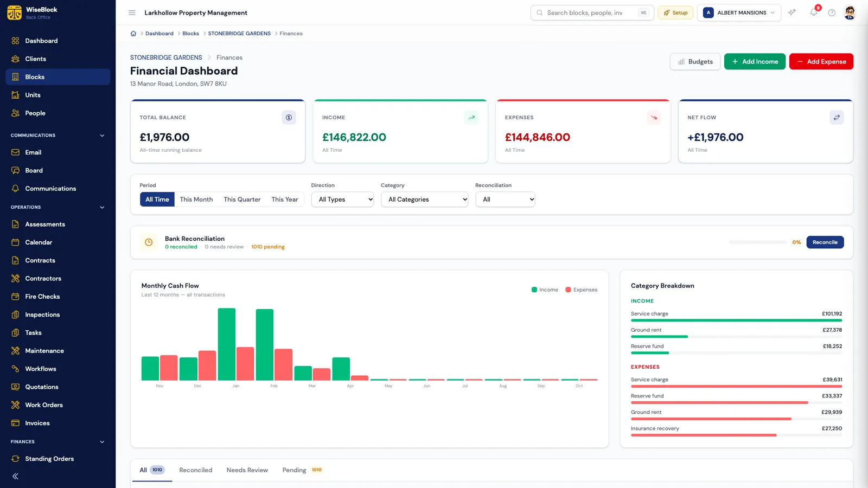Collapse the Communications sidebar section
868x488 pixels.
click(x=102, y=136)
